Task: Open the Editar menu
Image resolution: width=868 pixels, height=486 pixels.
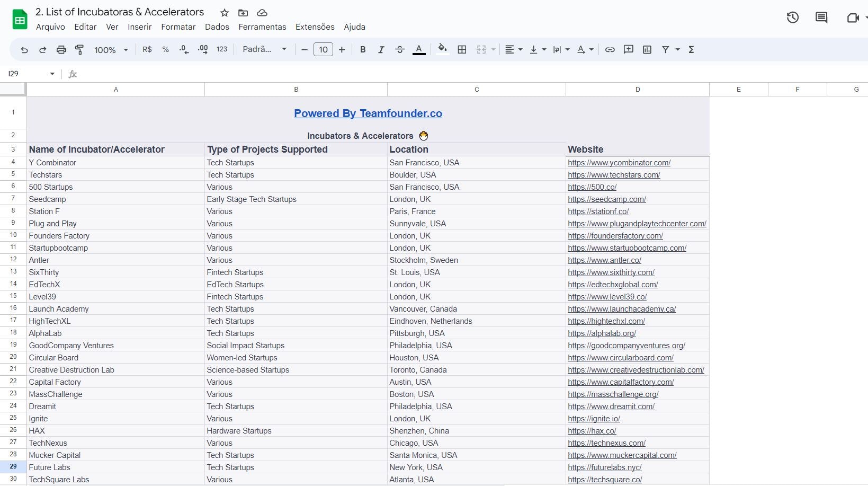Action: pyautogui.click(x=85, y=27)
